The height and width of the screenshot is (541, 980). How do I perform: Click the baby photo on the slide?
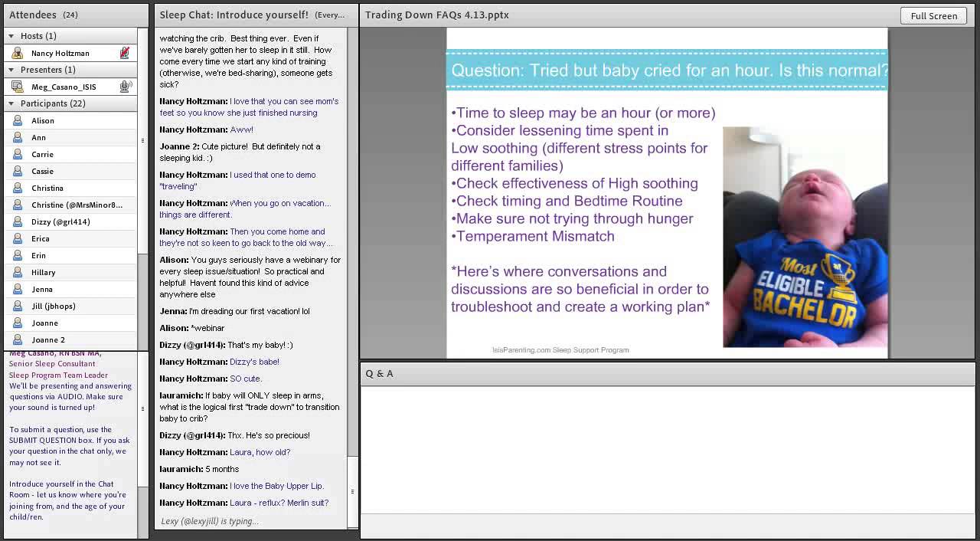point(804,238)
